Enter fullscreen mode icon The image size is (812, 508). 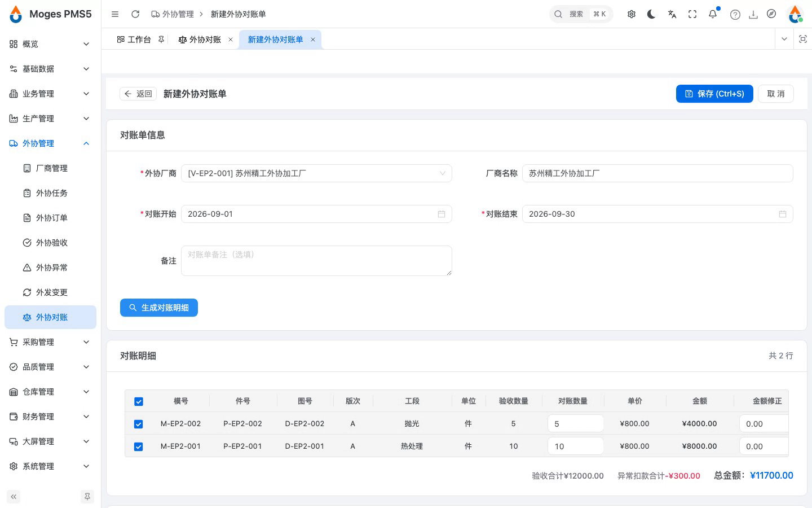(692, 14)
